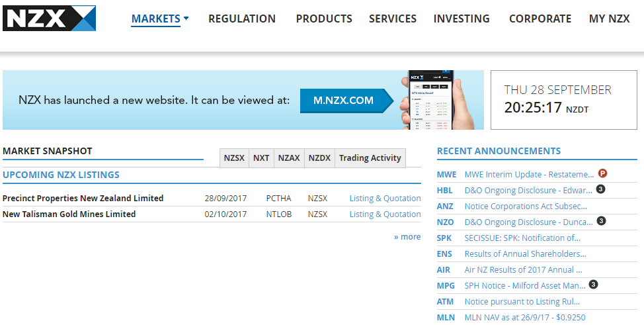
Task: Open the MY NZX menu
Action: pyautogui.click(x=609, y=19)
